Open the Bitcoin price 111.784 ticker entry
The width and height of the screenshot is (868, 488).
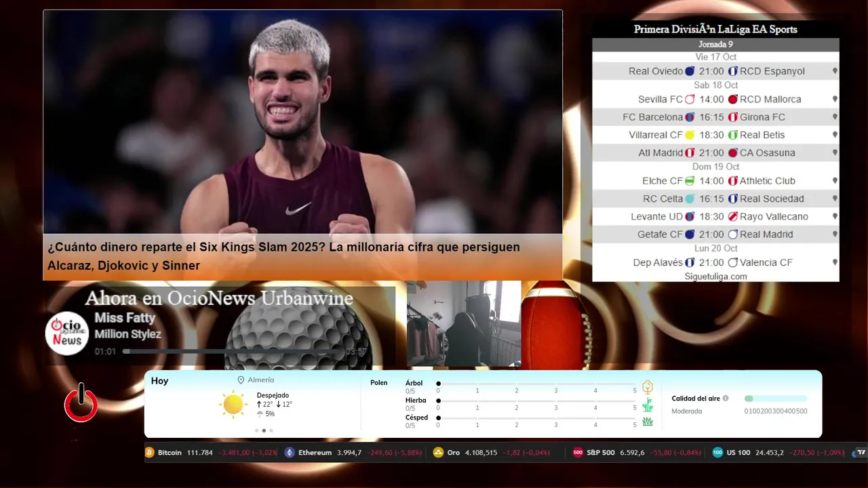tap(212, 452)
